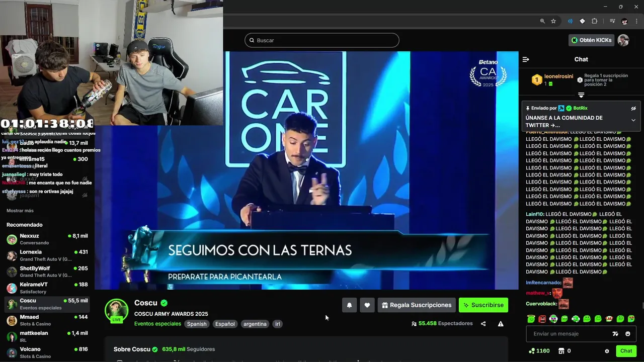Viewport: 644px width, 362px height.
Task: Bookmark the page with the star icon
Action: click(x=553, y=21)
